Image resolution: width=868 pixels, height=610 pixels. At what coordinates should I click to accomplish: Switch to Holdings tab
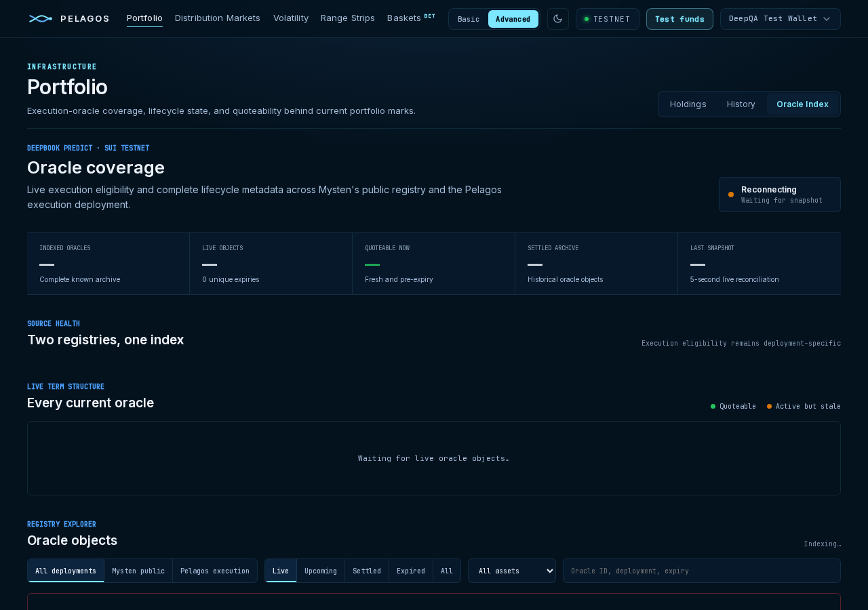pyautogui.click(x=688, y=104)
